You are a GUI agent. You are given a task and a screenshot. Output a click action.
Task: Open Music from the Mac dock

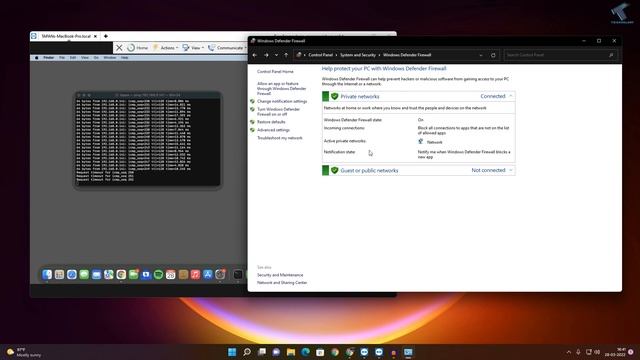tap(196, 275)
